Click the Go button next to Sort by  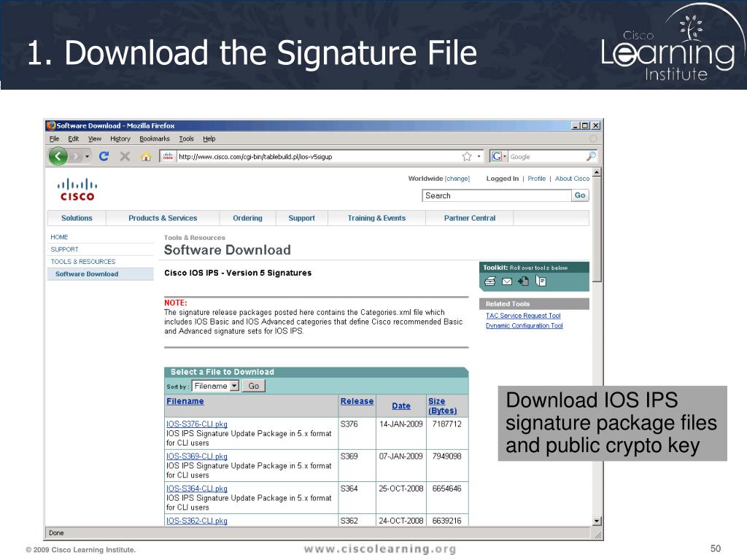point(254,386)
